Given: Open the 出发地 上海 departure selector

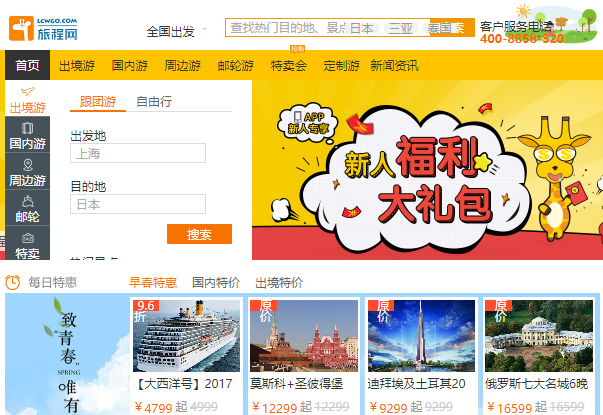Looking at the screenshot, I should point(138,153).
